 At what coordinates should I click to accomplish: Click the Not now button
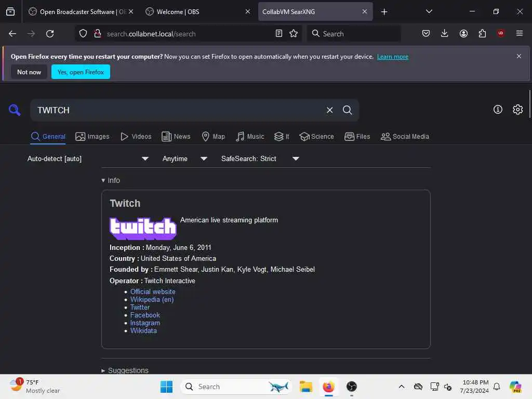point(29,72)
